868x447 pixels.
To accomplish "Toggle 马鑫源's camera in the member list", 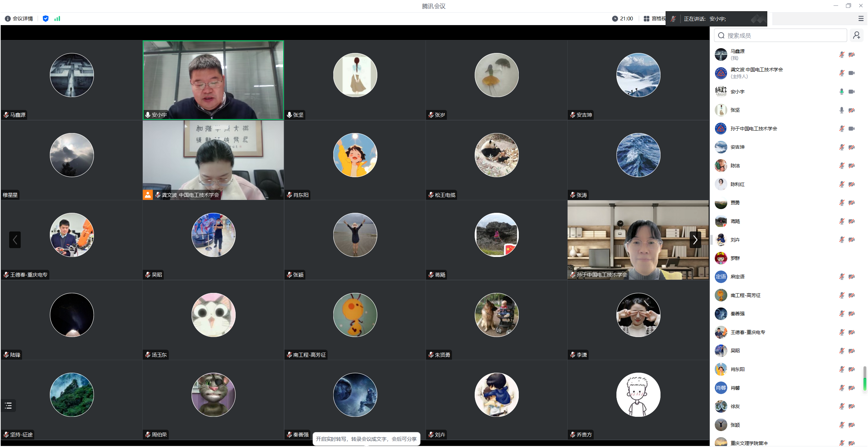I will point(852,54).
